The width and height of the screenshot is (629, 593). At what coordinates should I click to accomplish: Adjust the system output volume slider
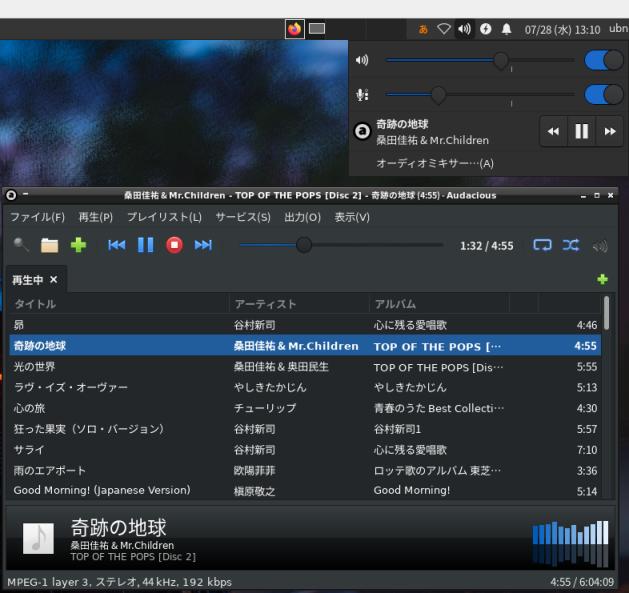pyautogui.click(x=480, y=60)
